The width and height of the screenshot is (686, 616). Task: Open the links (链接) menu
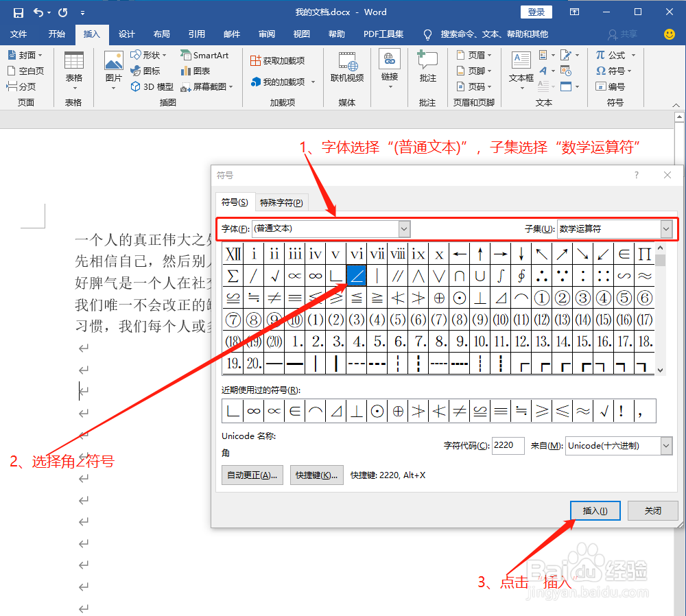(390, 70)
